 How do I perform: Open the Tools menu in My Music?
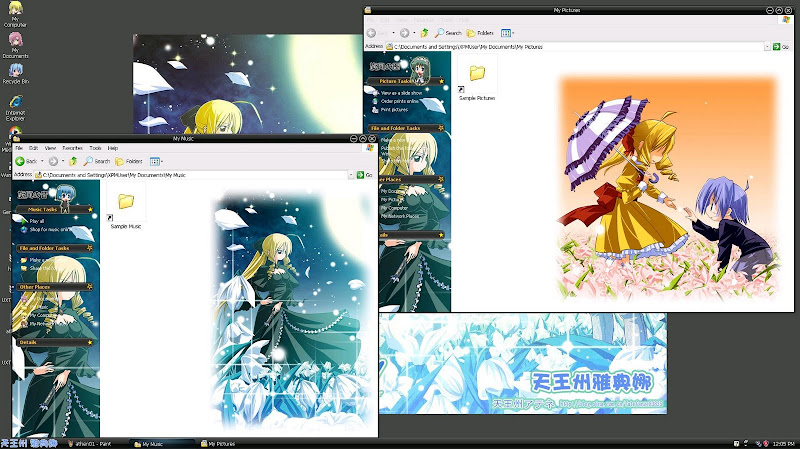tap(95, 148)
